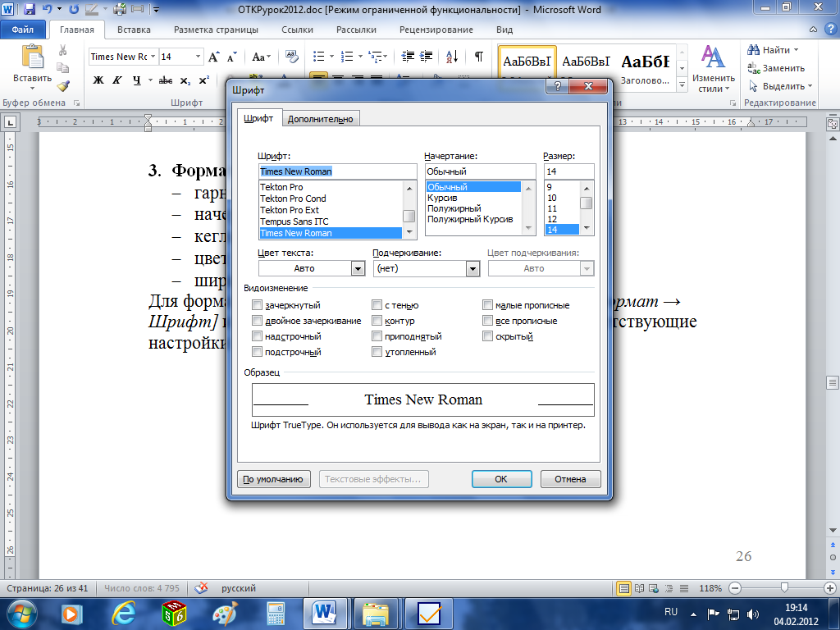Expand the Выделить dropdown
Image resolution: width=840 pixels, height=630 pixels.
pyautogui.click(x=810, y=85)
